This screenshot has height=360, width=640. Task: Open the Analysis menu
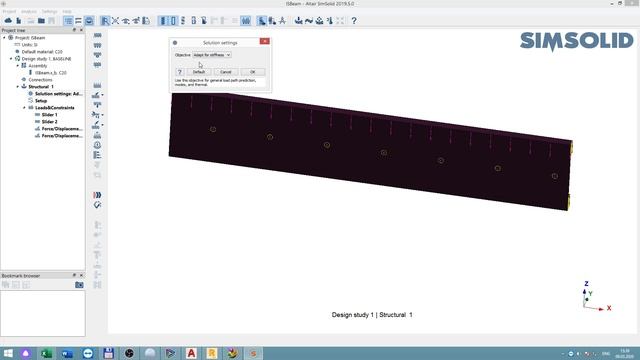(x=29, y=11)
